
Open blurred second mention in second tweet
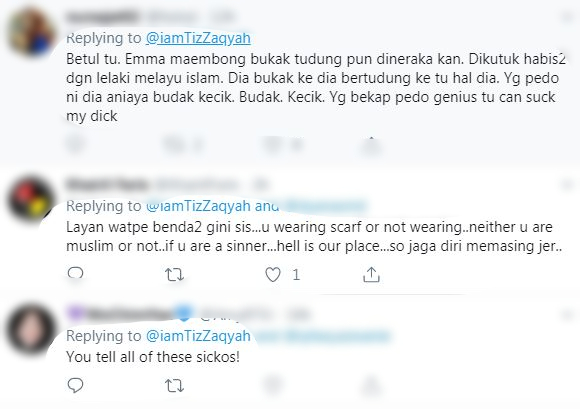325,206
